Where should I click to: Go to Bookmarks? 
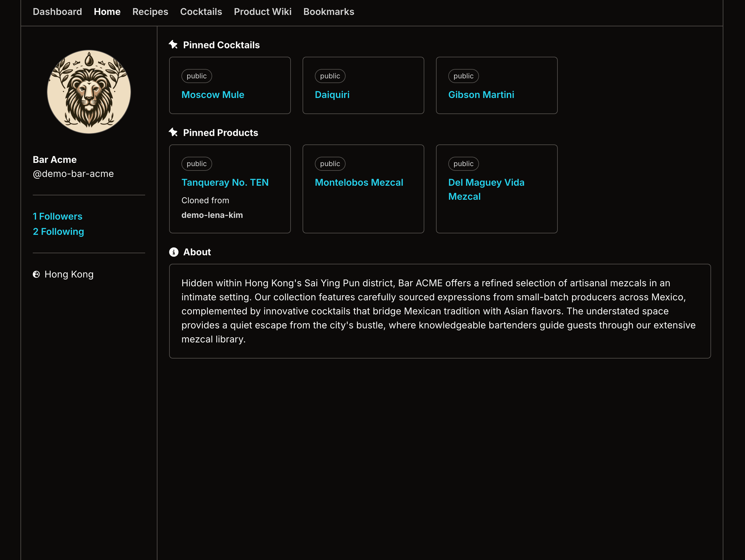(329, 12)
